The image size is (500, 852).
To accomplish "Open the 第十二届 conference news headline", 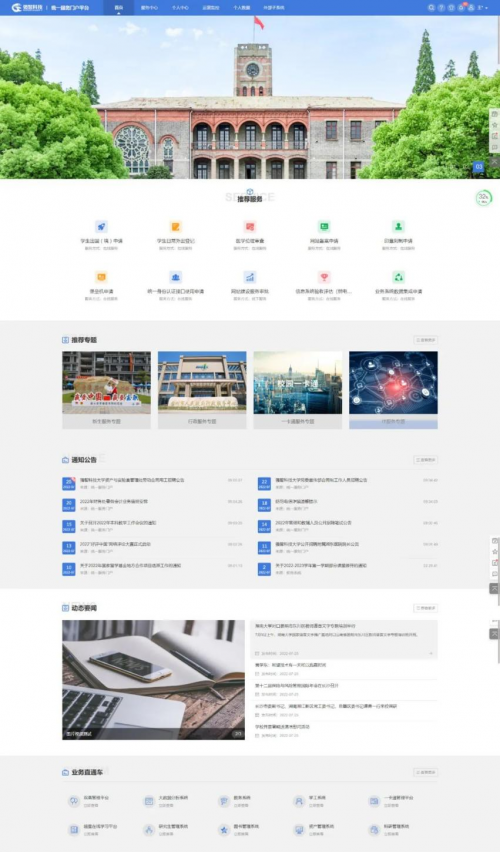I will [297, 686].
